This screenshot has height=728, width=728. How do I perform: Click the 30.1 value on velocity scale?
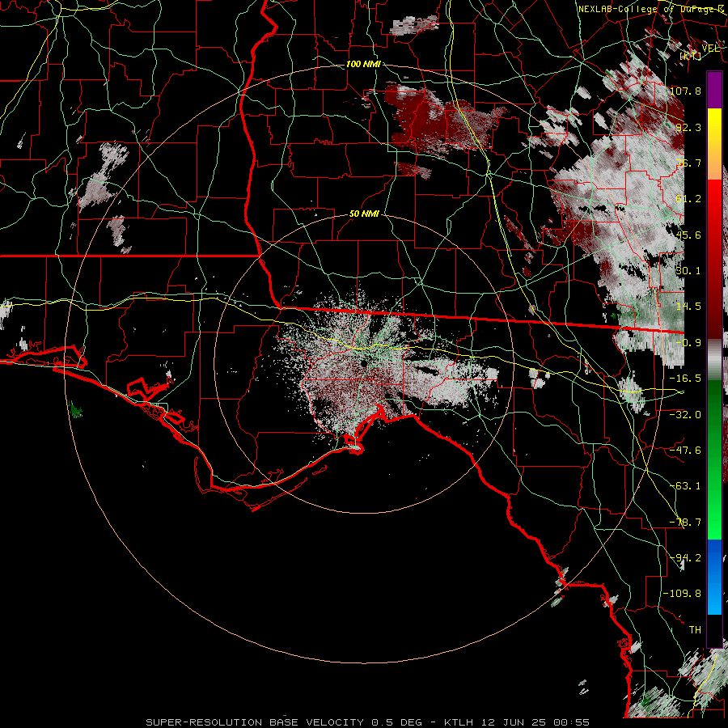[688, 271]
